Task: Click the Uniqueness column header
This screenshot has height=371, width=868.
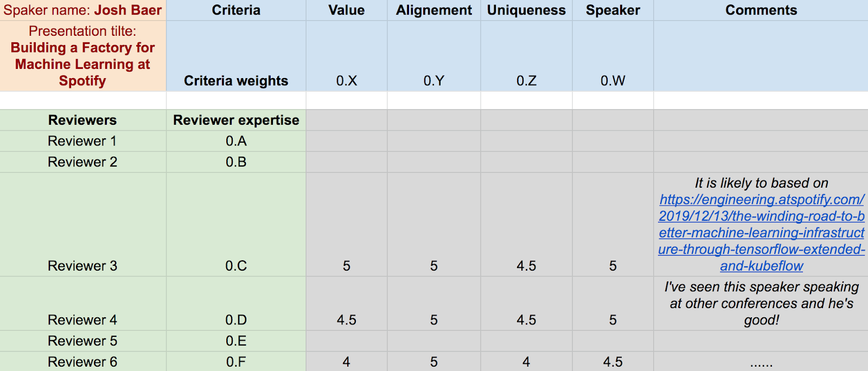Action: (x=526, y=10)
